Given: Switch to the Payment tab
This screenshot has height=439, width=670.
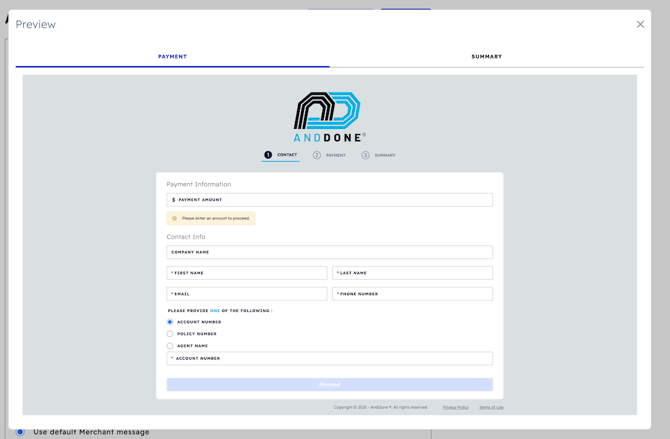Looking at the screenshot, I should (x=172, y=57).
